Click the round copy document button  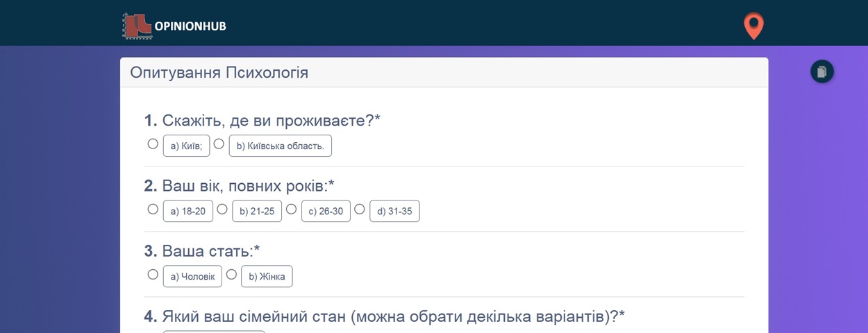tap(822, 71)
